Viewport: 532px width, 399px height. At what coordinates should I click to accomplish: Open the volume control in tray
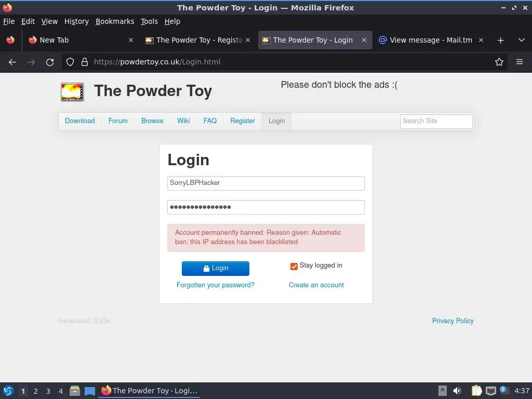[457, 391]
